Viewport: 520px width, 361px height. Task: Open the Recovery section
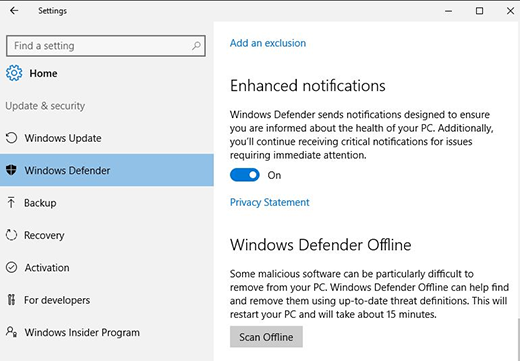107,235
